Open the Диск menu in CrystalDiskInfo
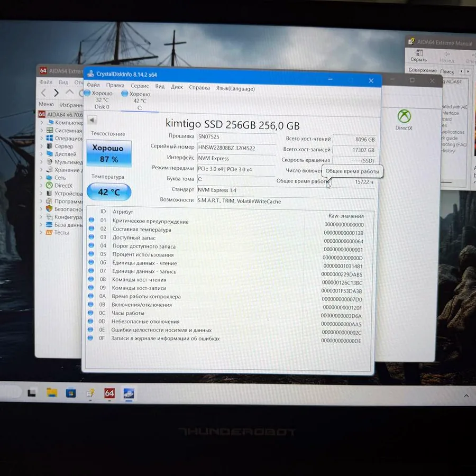 [177, 87]
